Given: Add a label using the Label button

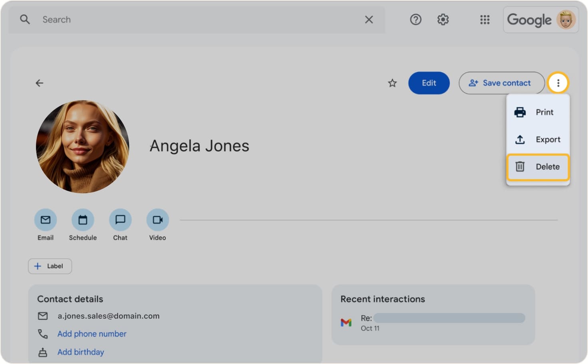Looking at the screenshot, I should tap(50, 266).
